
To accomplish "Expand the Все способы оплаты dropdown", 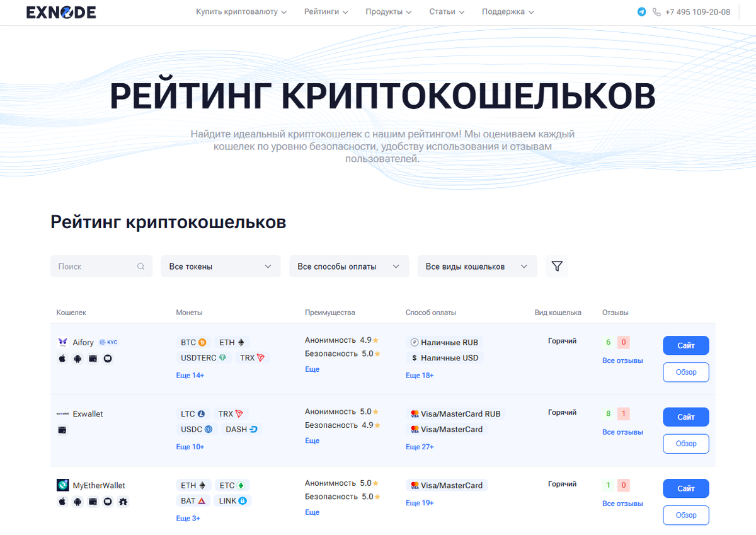I will click(349, 266).
